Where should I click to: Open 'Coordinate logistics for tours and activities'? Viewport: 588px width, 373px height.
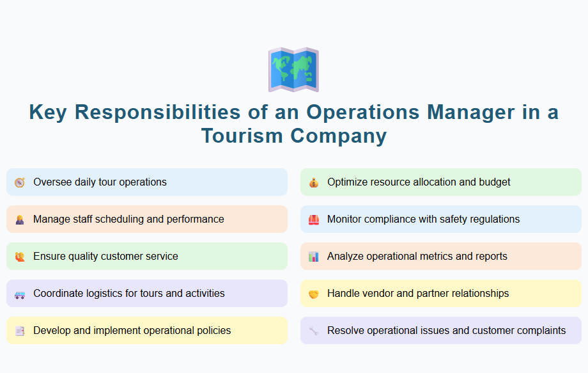click(x=146, y=293)
